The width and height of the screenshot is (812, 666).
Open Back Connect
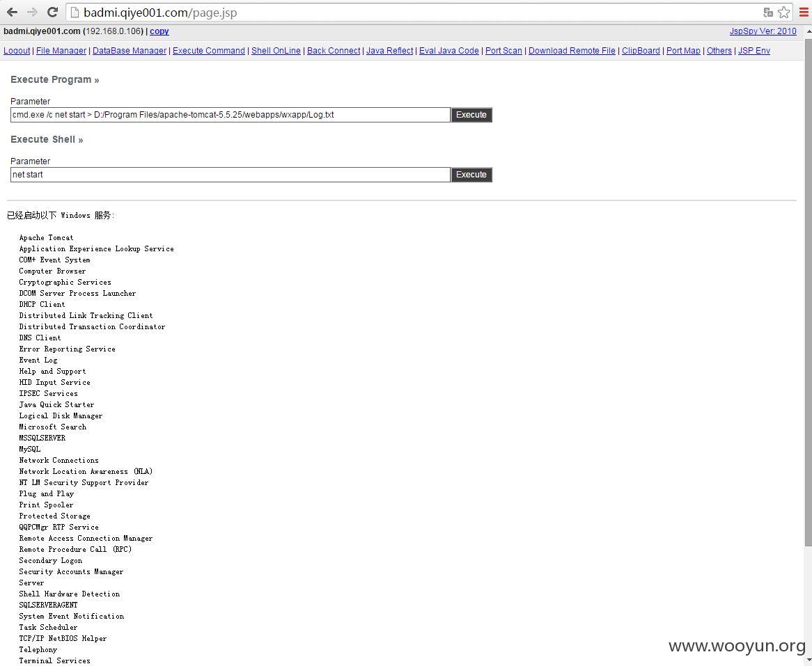(x=334, y=51)
